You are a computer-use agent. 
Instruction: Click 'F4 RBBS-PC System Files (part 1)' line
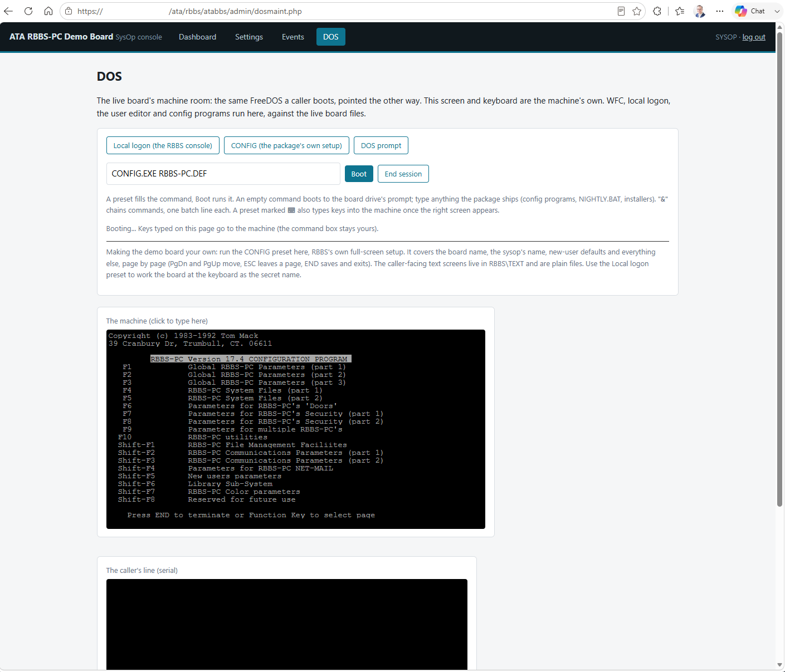[223, 390]
